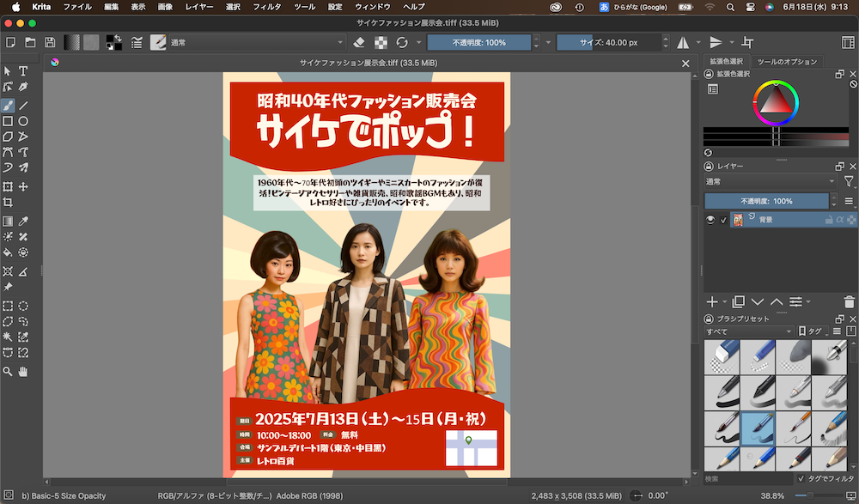Add a new layer with plus button
The width and height of the screenshot is (859, 504).
point(711,302)
